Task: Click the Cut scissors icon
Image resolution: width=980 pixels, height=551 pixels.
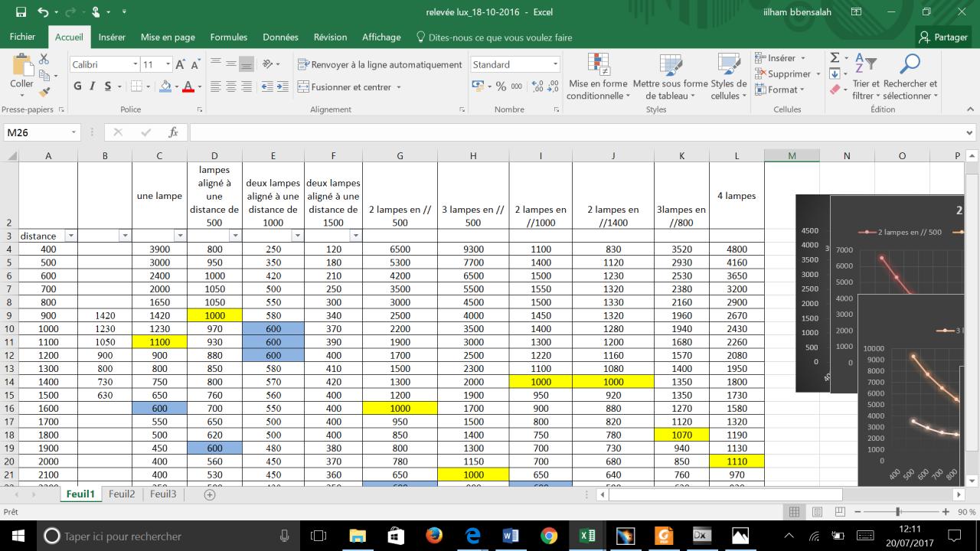Action: click(44, 60)
